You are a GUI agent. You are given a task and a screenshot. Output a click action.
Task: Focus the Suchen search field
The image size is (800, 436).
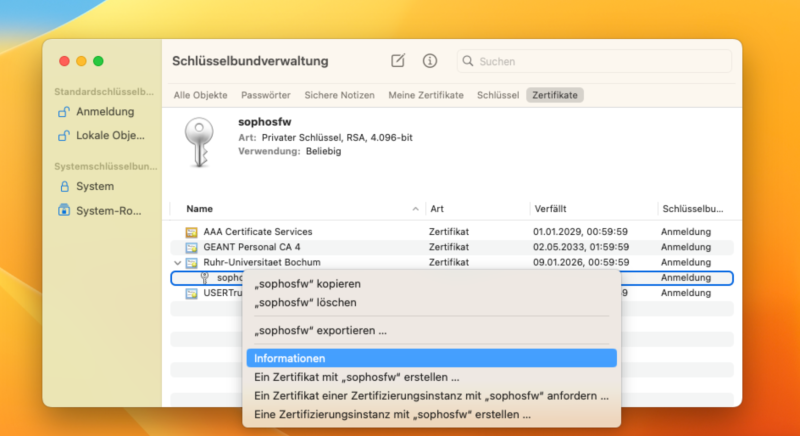click(594, 61)
